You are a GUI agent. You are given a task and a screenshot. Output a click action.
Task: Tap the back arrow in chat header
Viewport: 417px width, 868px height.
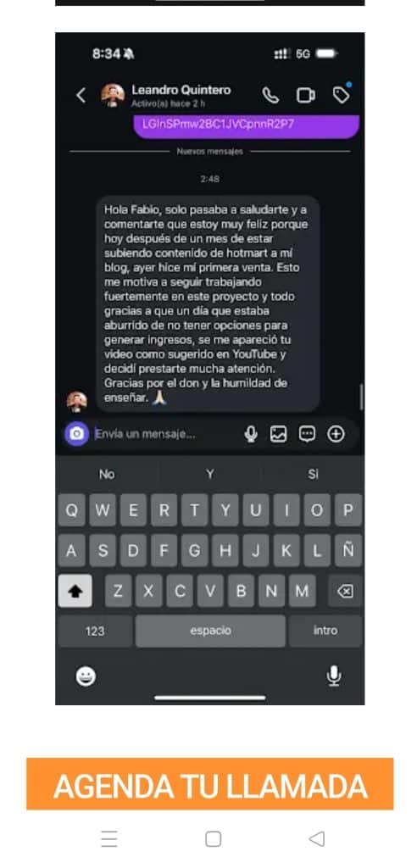coord(81,95)
